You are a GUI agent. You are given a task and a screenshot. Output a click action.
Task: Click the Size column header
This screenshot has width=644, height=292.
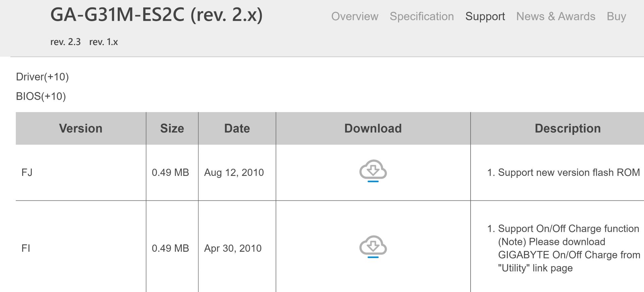coord(172,129)
